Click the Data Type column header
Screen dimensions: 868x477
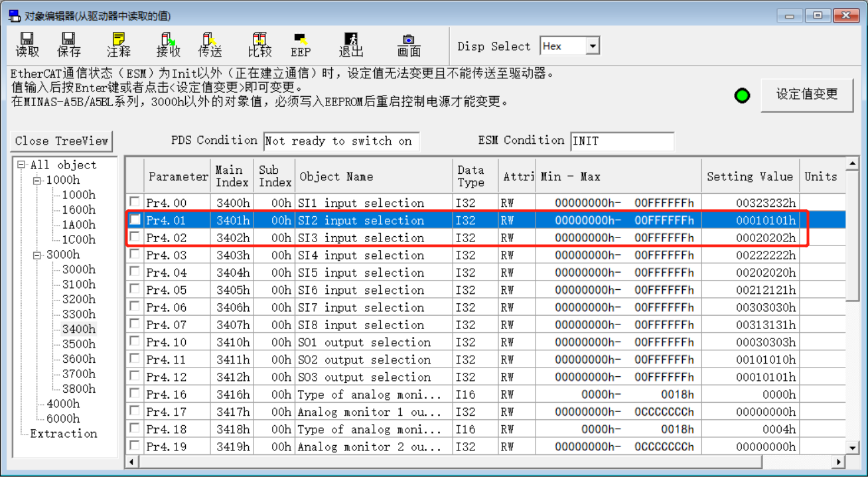[475, 176]
